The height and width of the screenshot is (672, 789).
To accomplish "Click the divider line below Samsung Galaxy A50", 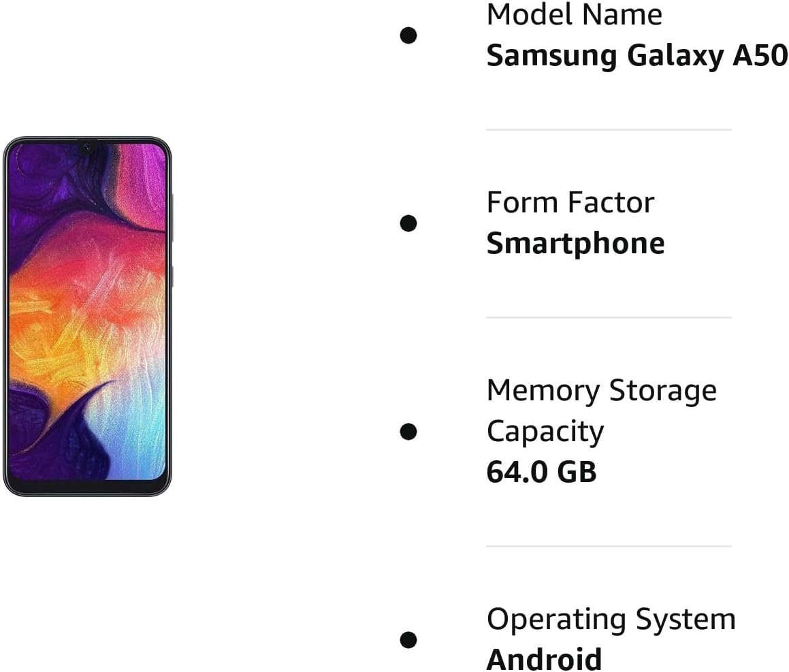I will 609,129.
